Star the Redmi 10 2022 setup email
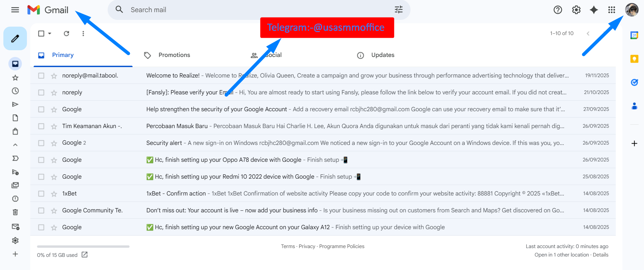644x270 pixels. pos(54,177)
